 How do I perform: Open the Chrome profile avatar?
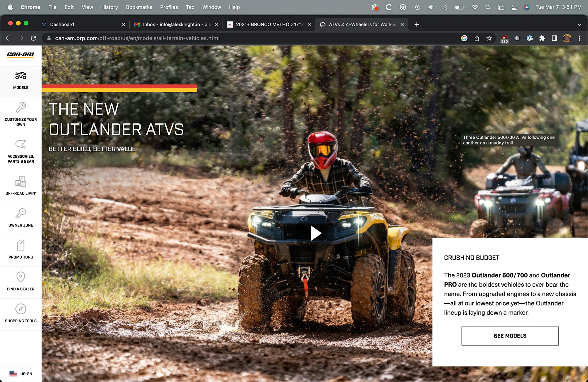pyautogui.click(x=567, y=38)
